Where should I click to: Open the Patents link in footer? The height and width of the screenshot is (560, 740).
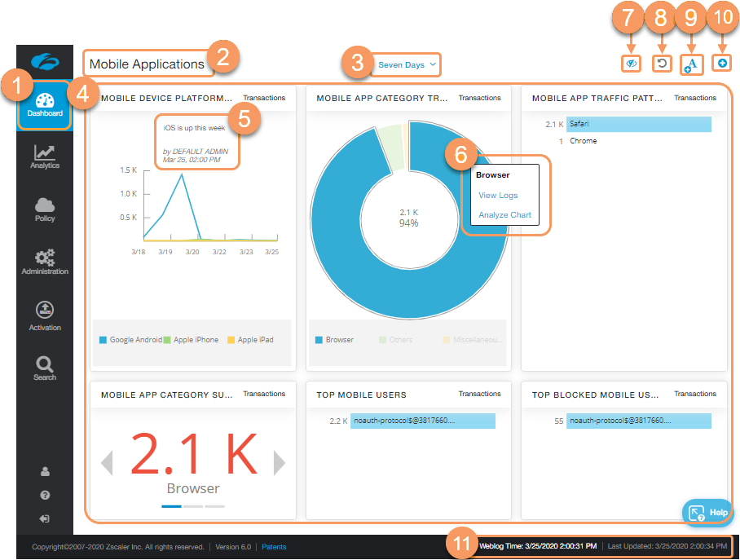click(x=274, y=547)
